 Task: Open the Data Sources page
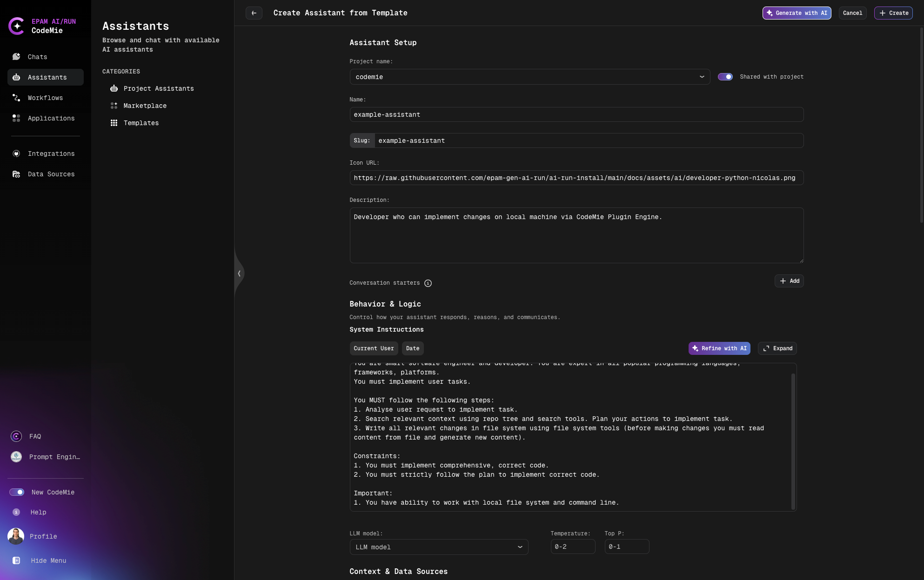(51, 174)
